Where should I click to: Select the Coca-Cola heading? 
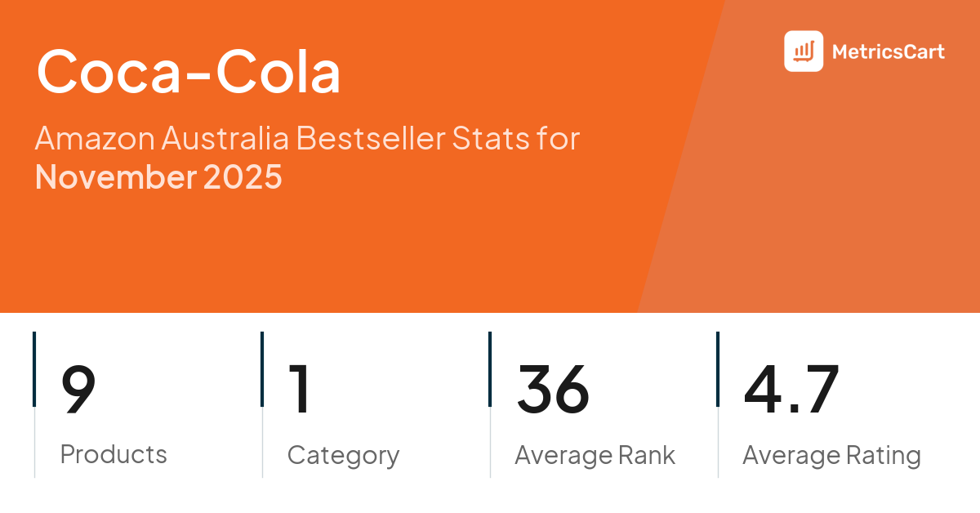pos(188,73)
